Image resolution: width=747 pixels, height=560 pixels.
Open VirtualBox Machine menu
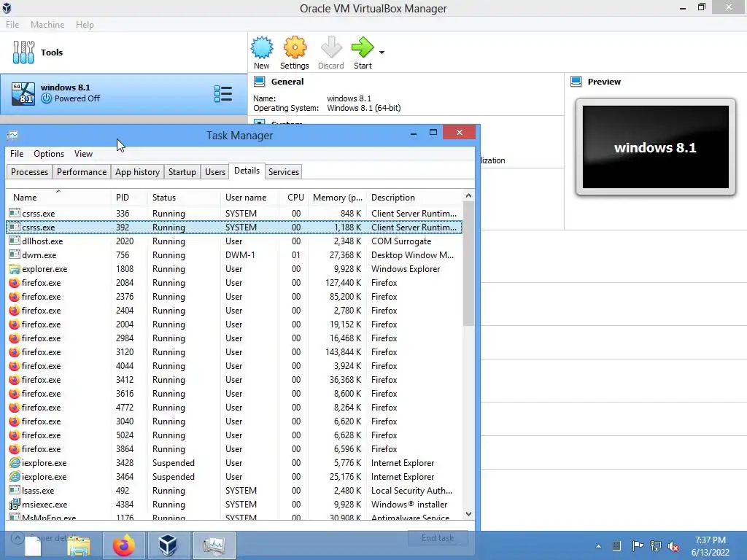(47, 24)
